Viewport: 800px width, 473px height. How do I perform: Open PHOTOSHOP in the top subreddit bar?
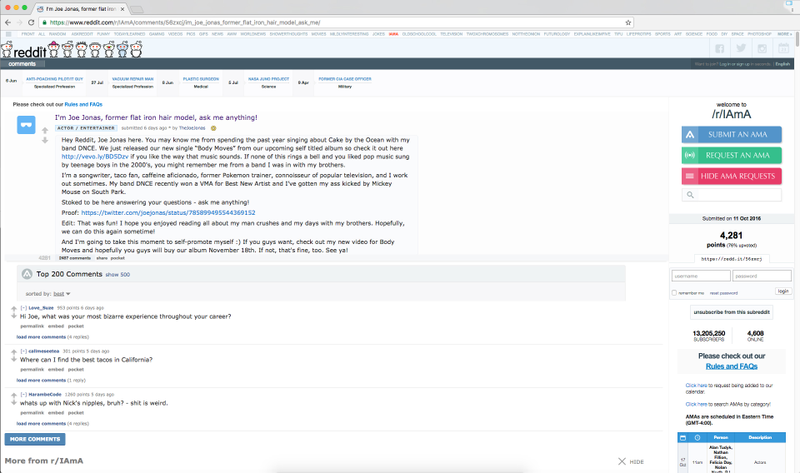pos(759,34)
